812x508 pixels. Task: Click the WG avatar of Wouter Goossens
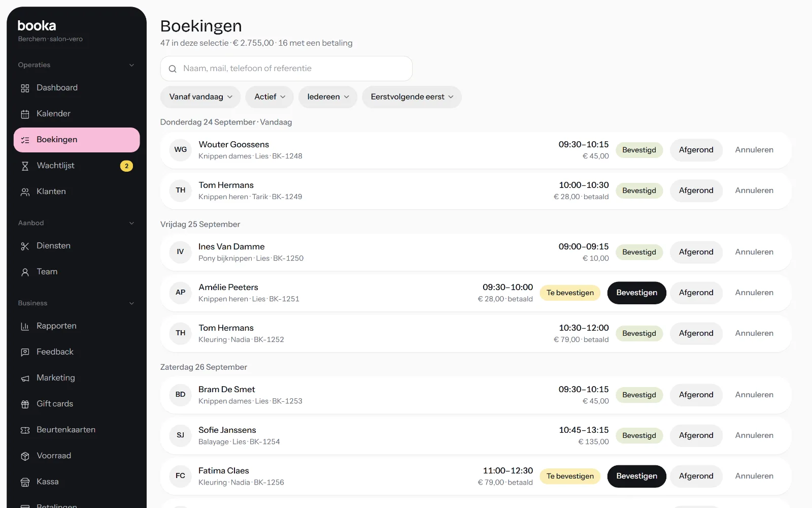pyautogui.click(x=180, y=150)
